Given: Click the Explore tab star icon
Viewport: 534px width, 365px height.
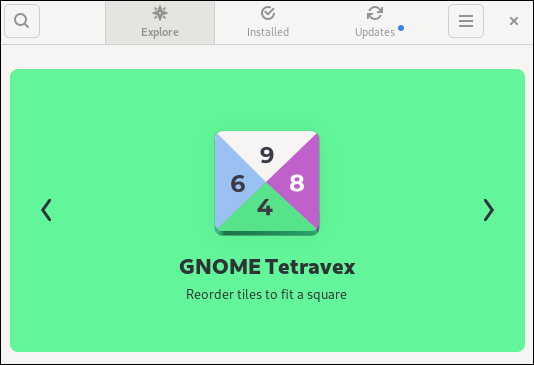Looking at the screenshot, I should 160,13.
